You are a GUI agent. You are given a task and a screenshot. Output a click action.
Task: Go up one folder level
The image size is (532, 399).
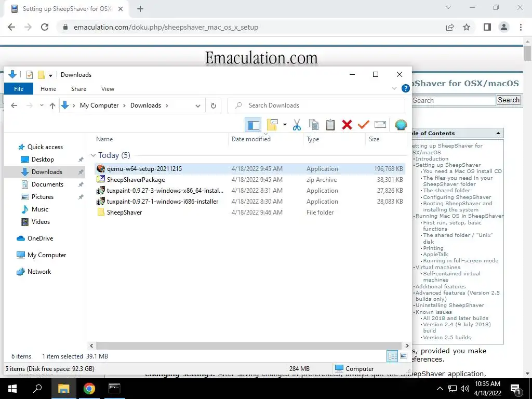click(52, 105)
